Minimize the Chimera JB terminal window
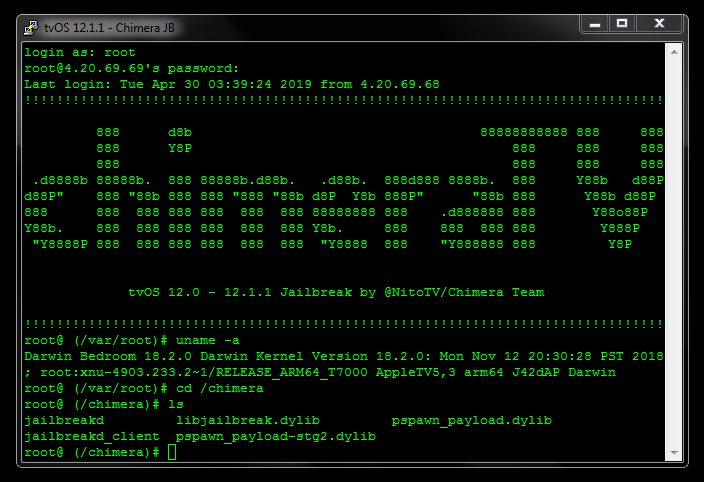This screenshot has height=482, width=704. [x=595, y=24]
